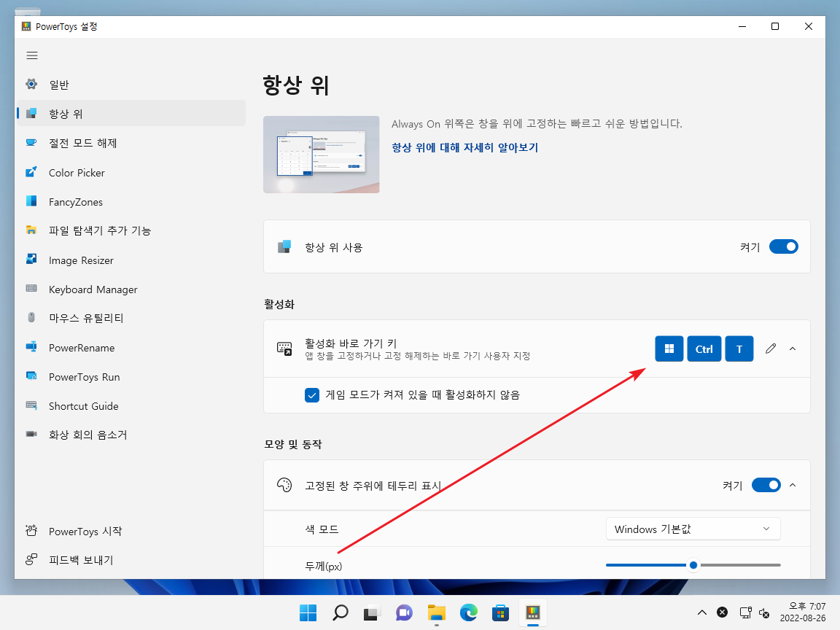Click the Windows key shortcut button
Viewport: 840px width, 630px height.
click(669, 349)
